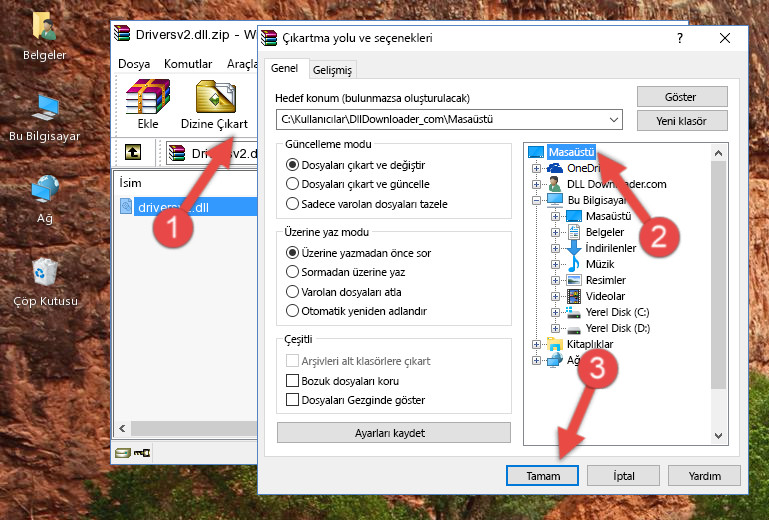The height and width of the screenshot is (520, 769).
Task: Click Resimler picture icon in tree
Action: (x=574, y=280)
